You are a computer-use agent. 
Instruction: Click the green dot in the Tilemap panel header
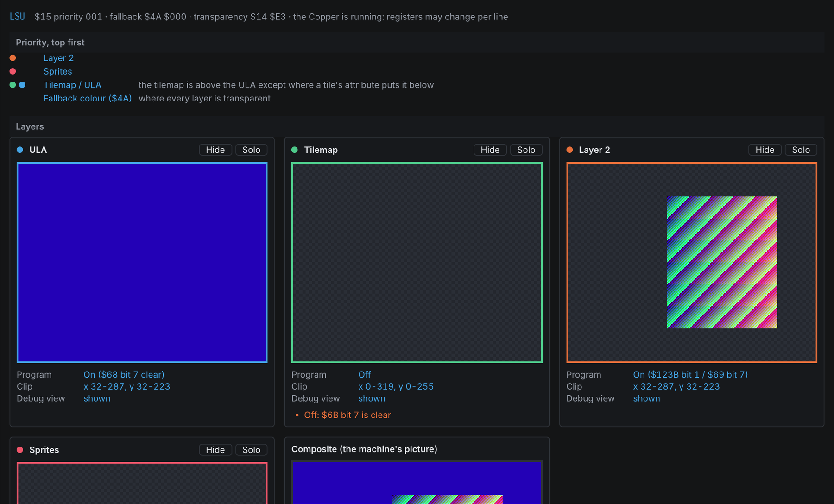[x=295, y=150]
